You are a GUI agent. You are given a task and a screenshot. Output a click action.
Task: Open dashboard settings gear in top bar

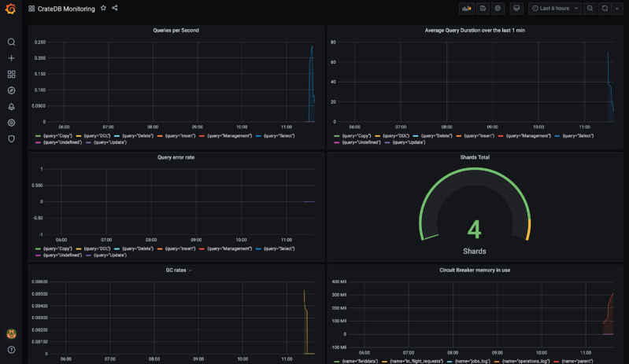[498, 9]
